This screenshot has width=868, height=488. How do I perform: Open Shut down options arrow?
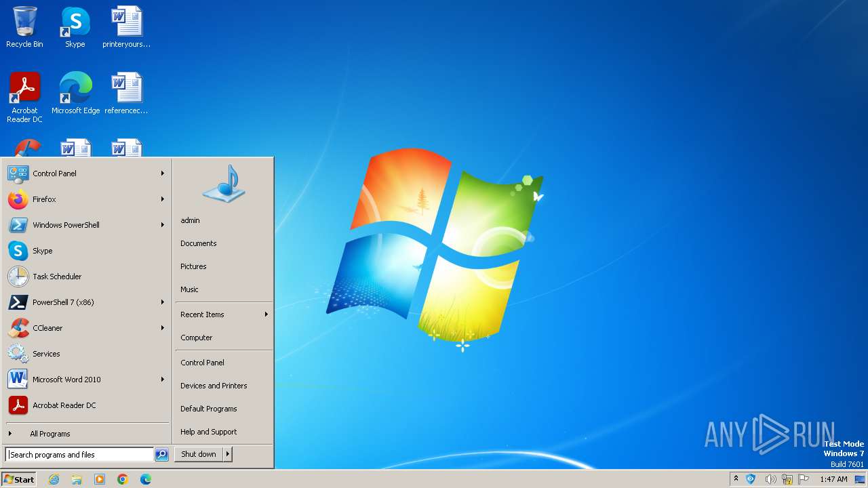228,454
